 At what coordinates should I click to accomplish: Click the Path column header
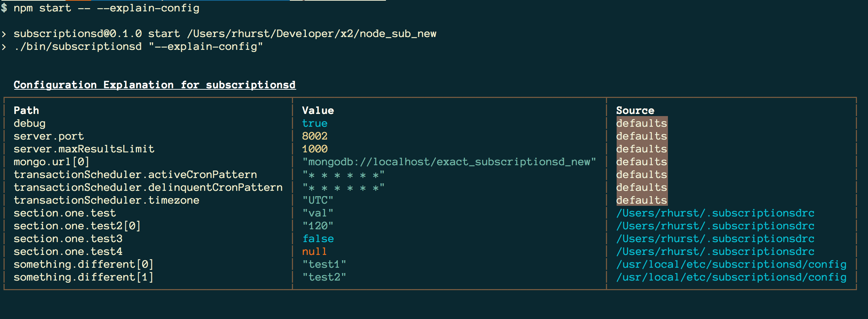click(26, 111)
